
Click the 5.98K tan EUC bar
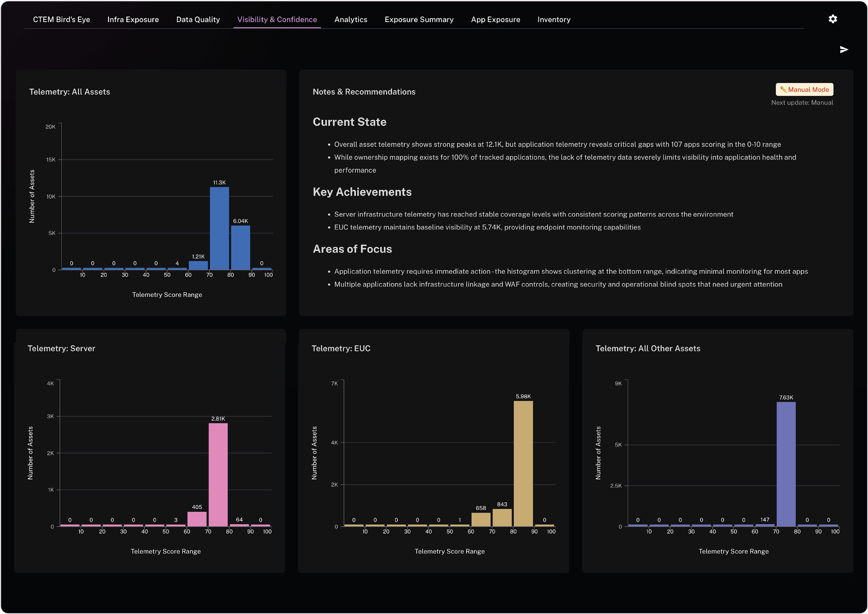click(x=523, y=464)
